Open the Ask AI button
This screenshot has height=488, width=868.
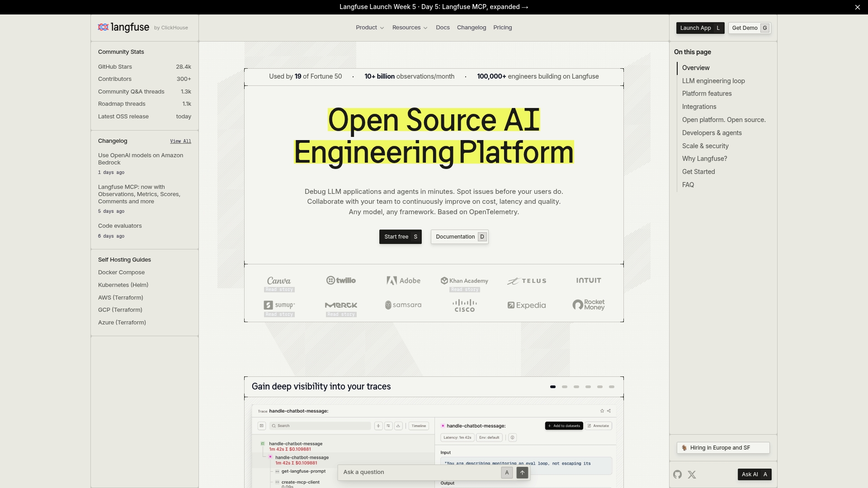(755, 474)
